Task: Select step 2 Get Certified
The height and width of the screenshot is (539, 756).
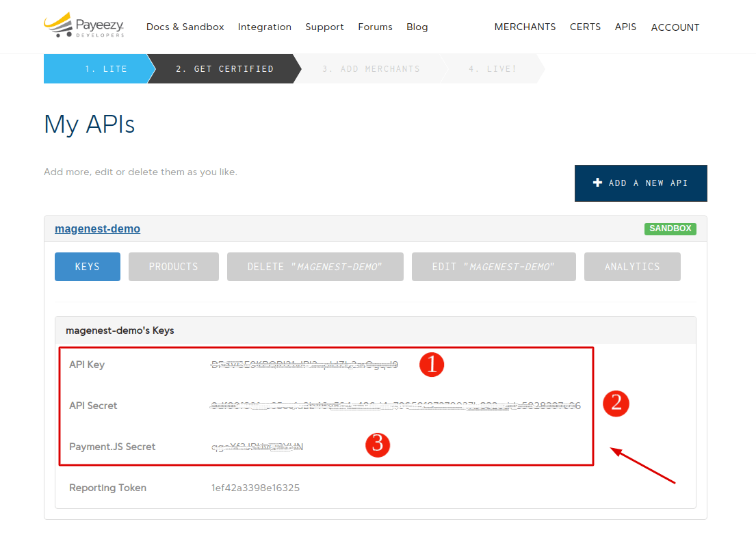Action: tap(224, 69)
